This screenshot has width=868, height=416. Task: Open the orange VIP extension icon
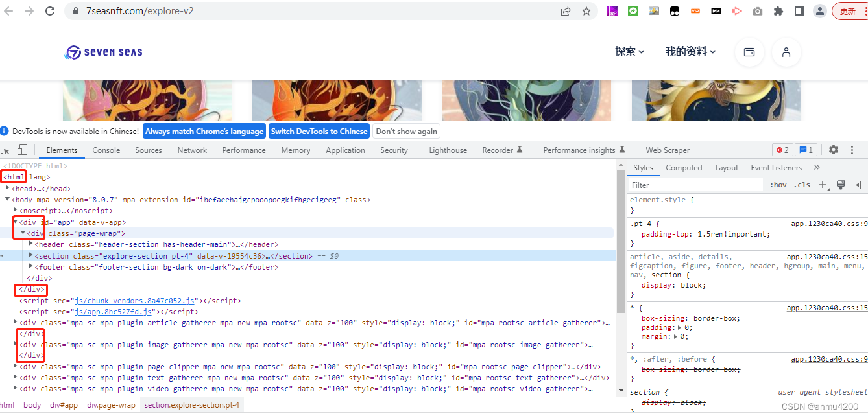695,11
